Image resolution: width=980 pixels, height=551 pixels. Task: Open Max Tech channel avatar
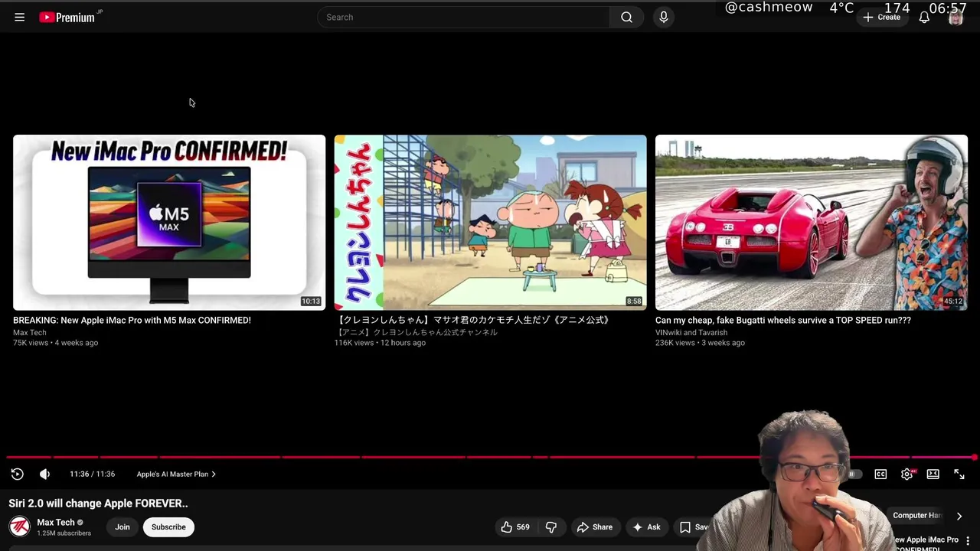[x=19, y=527]
